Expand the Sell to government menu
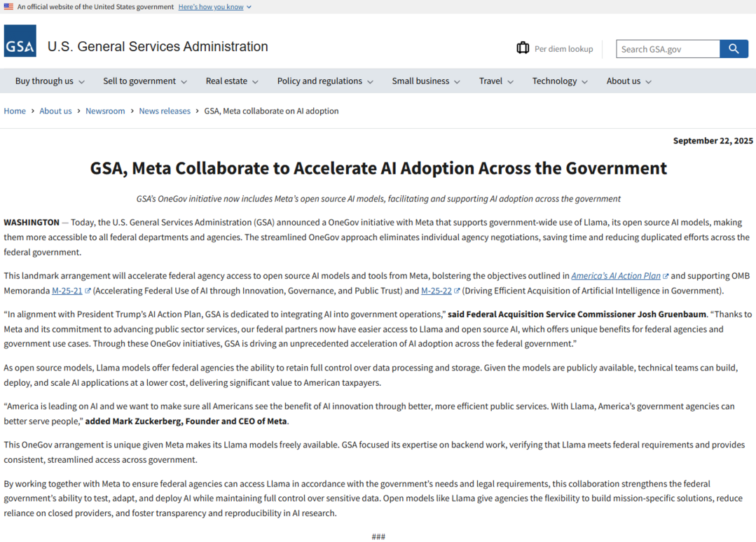 [144, 81]
